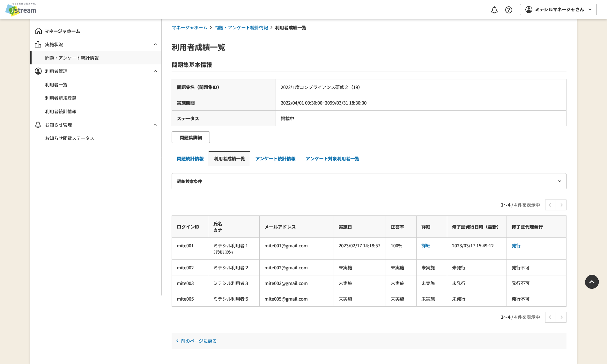Click the bar chart icon beside 実施状況
Screen dimensions: 607x364
(38, 44)
